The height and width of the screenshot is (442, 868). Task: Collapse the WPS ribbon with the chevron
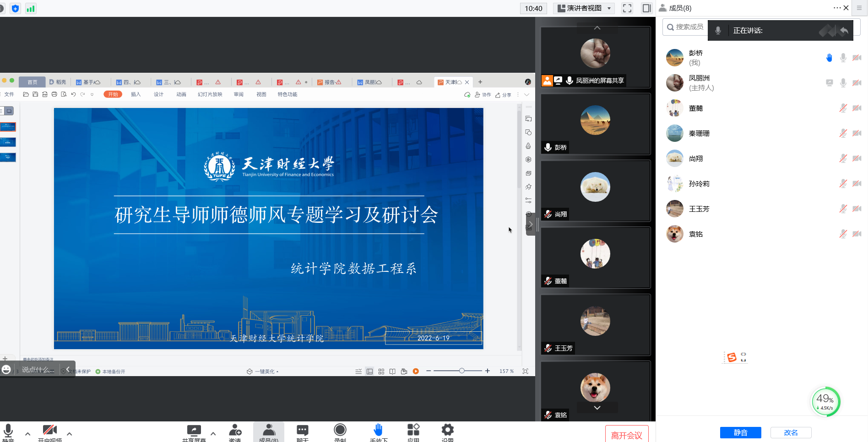(526, 95)
